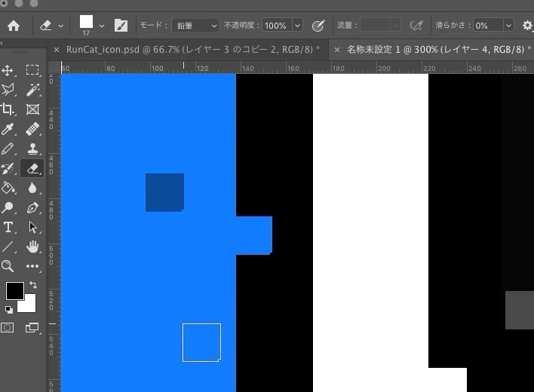The height and width of the screenshot is (392, 534).
Task: Click the black foreground color swatch
Action: click(x=14, y=291)
